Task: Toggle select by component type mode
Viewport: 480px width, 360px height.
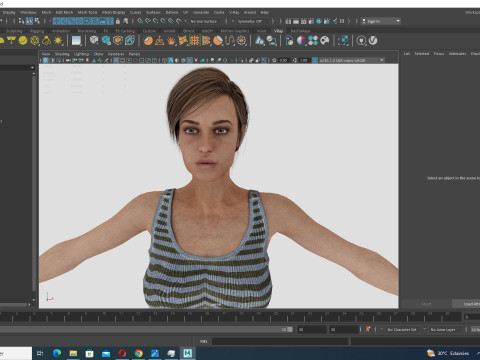Action: pos(37,21)
